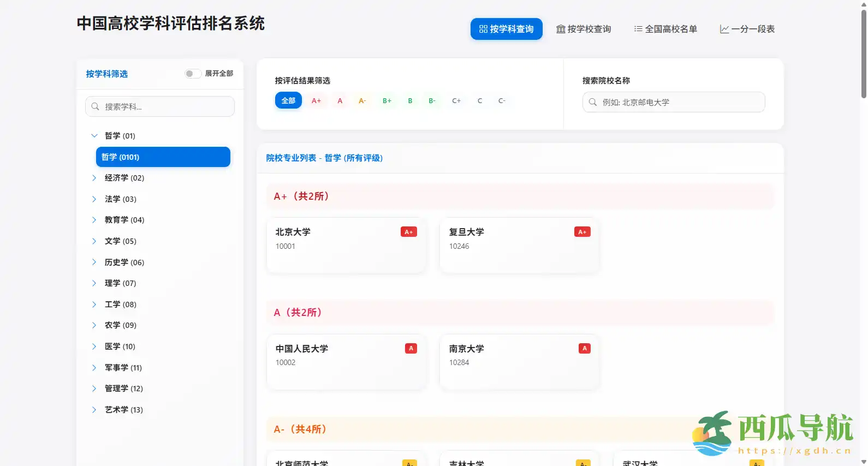Click the grid icon on 按学科查询 tab

[483, 29]
